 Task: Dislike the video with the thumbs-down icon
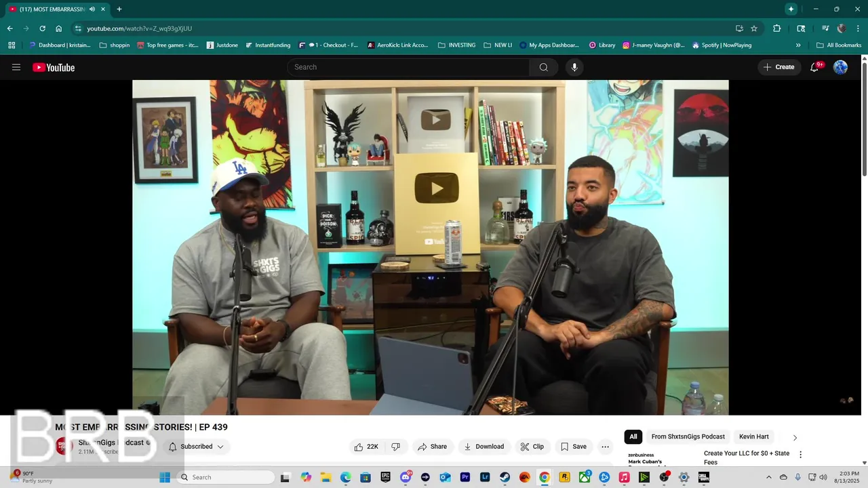[395, 447]
